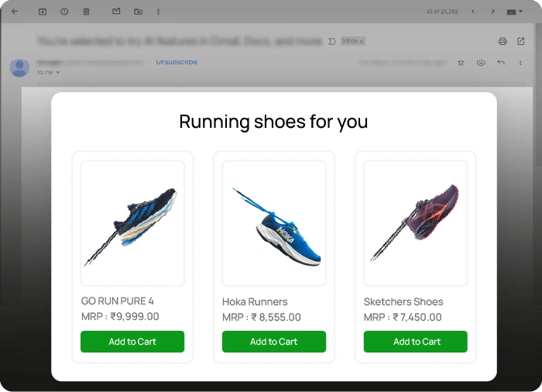The height and width of the screenshot is (392, 542).
Task: Click the "GO RUN PURE 4" product name
Action: point(118,301)
